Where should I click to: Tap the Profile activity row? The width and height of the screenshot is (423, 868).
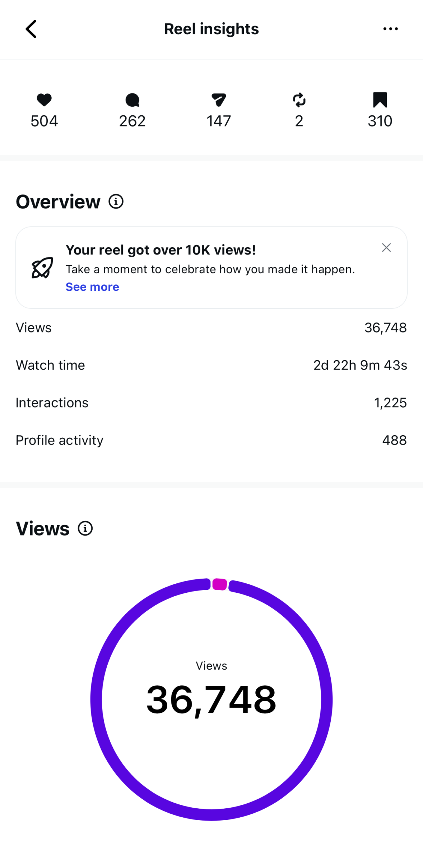(211, 440)
